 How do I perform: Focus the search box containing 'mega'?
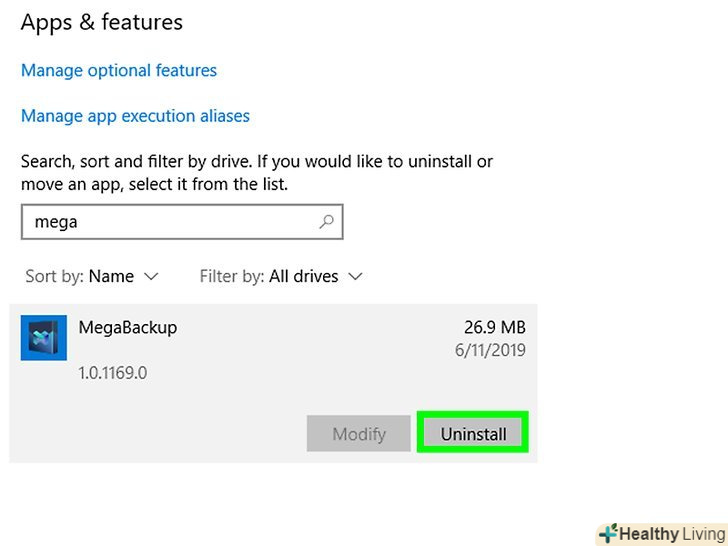pos(170,222)
